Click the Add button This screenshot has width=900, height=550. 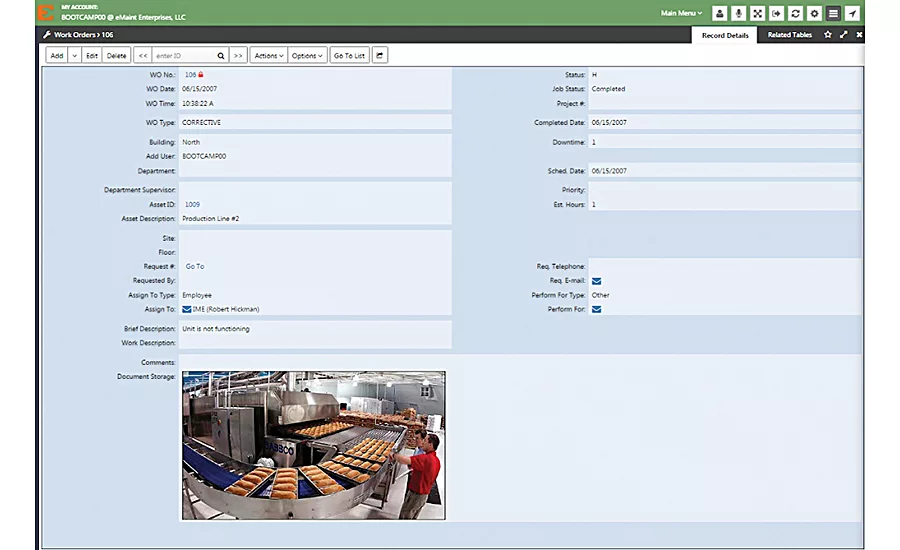click(57, 56)
